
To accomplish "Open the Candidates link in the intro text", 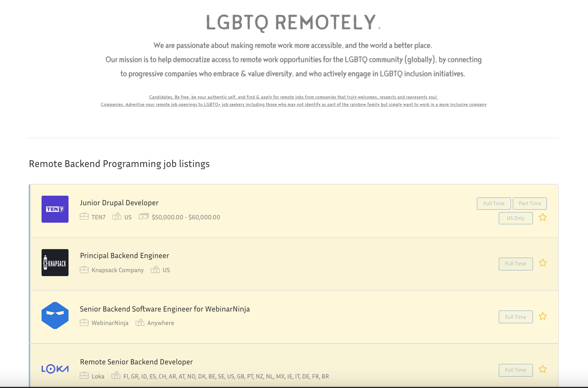I will tap(293, 97).
